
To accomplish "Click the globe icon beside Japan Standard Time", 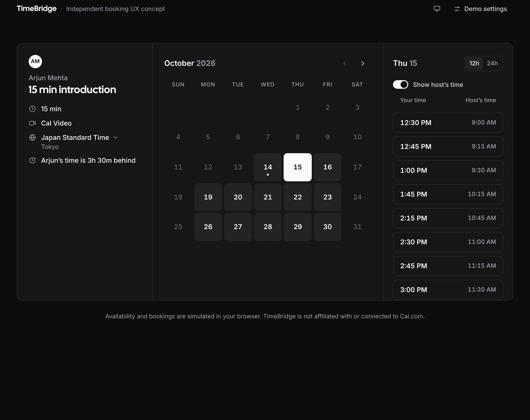I will click(32, 137).
